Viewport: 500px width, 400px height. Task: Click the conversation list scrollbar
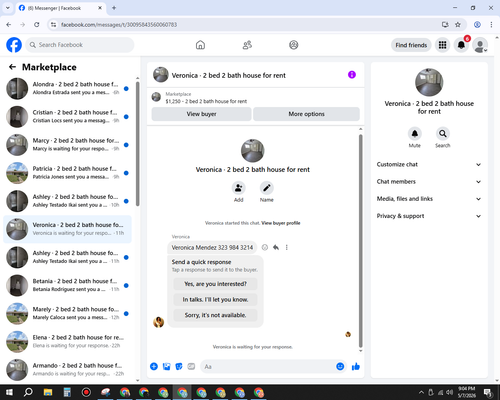(138, 143)
